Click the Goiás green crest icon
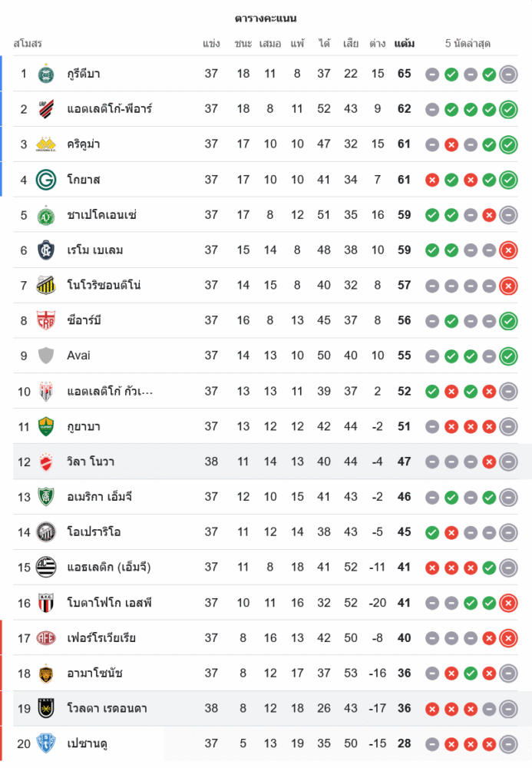Image resolution: width=532 pixels, height=768 pixels. (46, 180)
